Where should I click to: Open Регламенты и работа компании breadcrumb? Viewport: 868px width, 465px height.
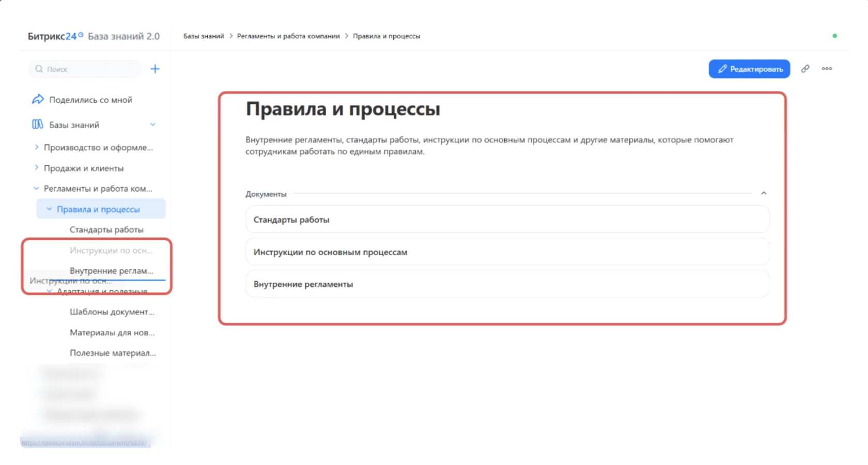tap(288, 36)
